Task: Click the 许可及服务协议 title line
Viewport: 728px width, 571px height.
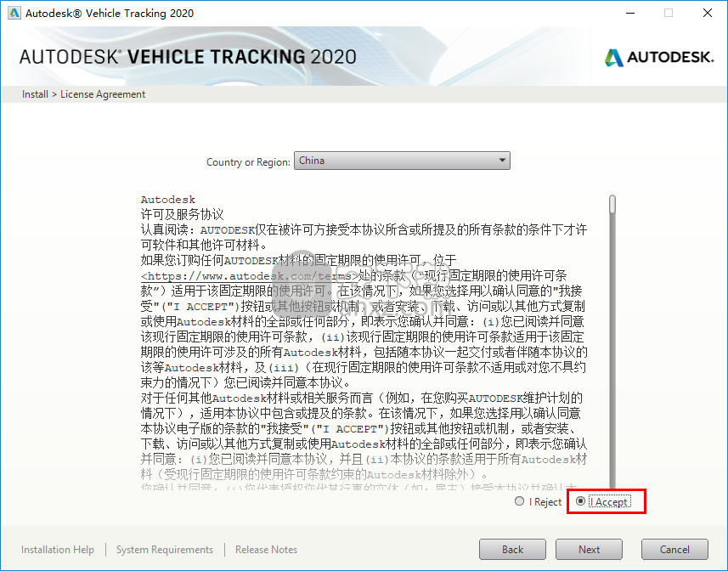Action: [182, 214]
